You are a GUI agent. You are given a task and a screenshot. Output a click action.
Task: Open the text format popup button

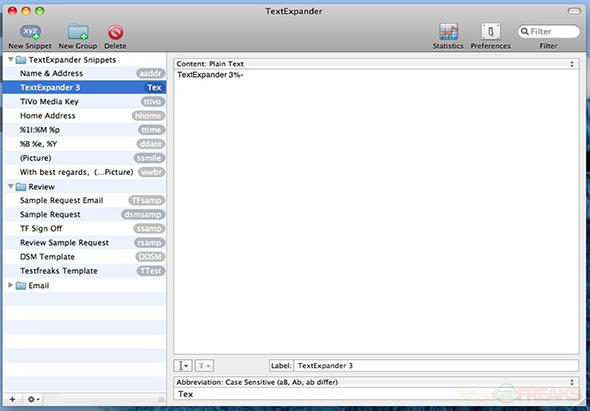pyautogui.click(x=204, y=365)
